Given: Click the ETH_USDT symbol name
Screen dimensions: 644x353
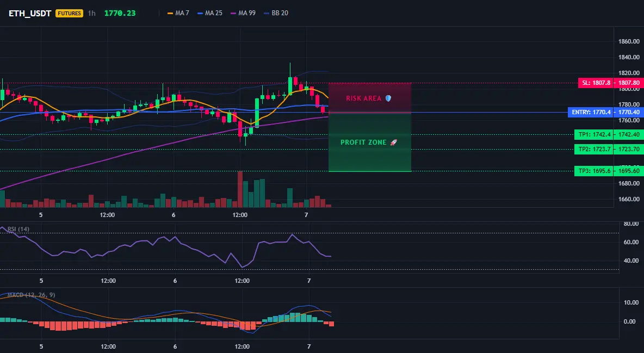Looking at the screenshot, I should coord(30,13).
